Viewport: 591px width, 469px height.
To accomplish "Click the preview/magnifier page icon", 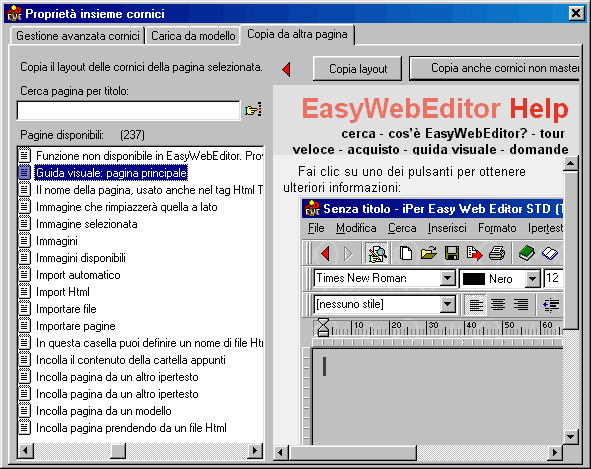I will [377, 253].
